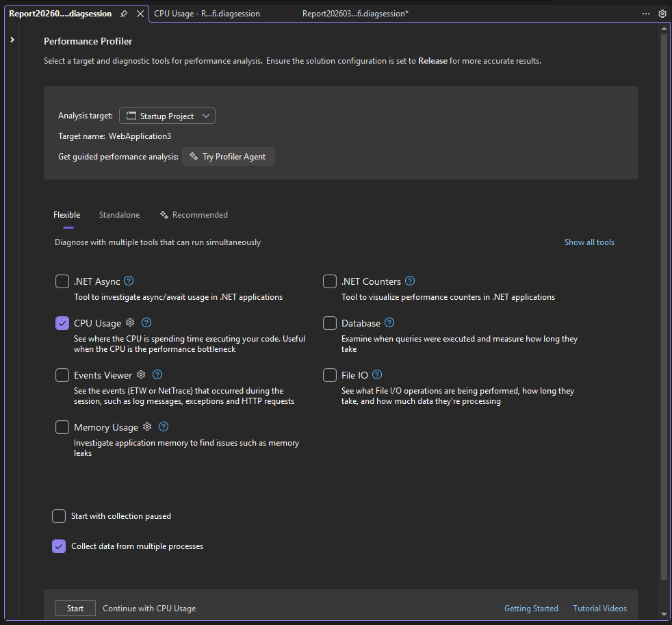Click the .NET Async help icon

click(x=129, y=281)
